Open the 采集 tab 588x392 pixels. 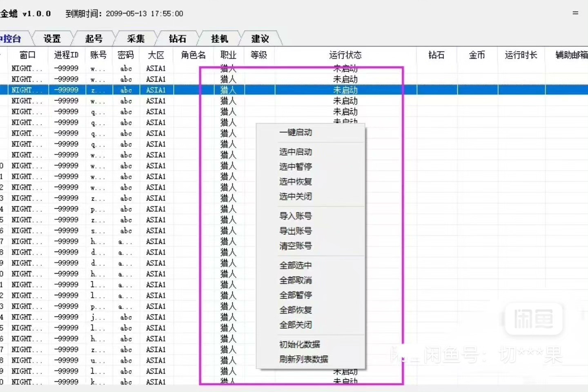click(x=136, y=39)
